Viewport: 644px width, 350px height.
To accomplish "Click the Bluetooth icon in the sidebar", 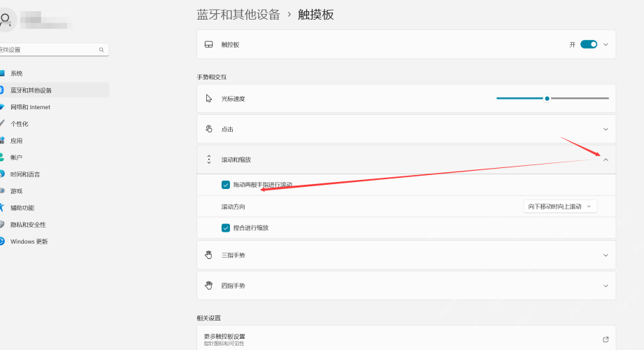I will tap(2, 90).
